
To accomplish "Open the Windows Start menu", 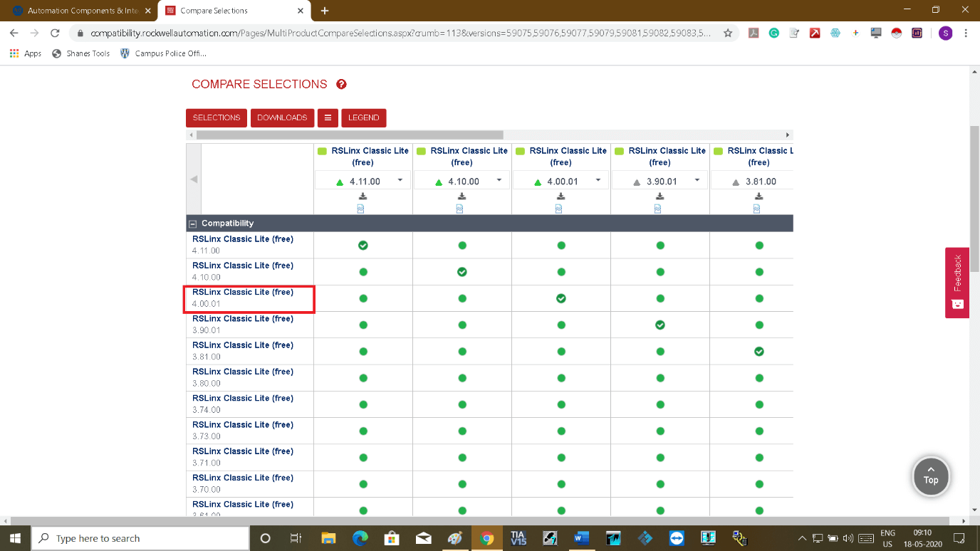I will pos(16,538).
